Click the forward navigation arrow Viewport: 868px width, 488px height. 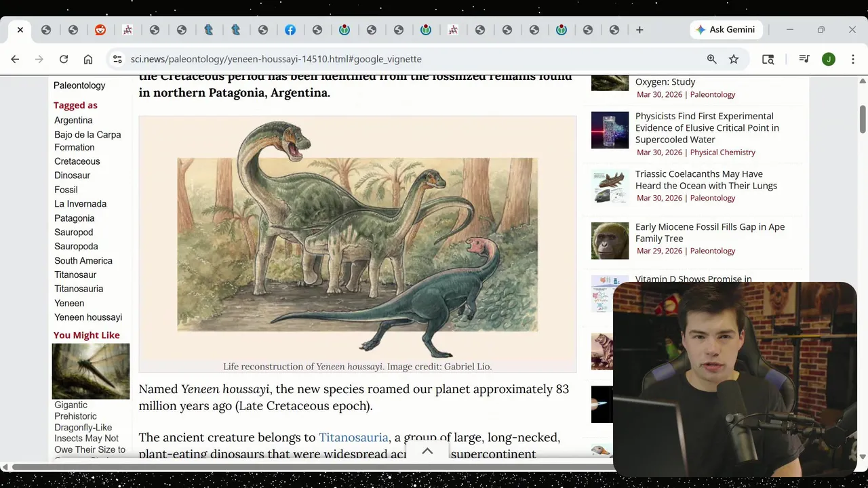click(39, 60)
